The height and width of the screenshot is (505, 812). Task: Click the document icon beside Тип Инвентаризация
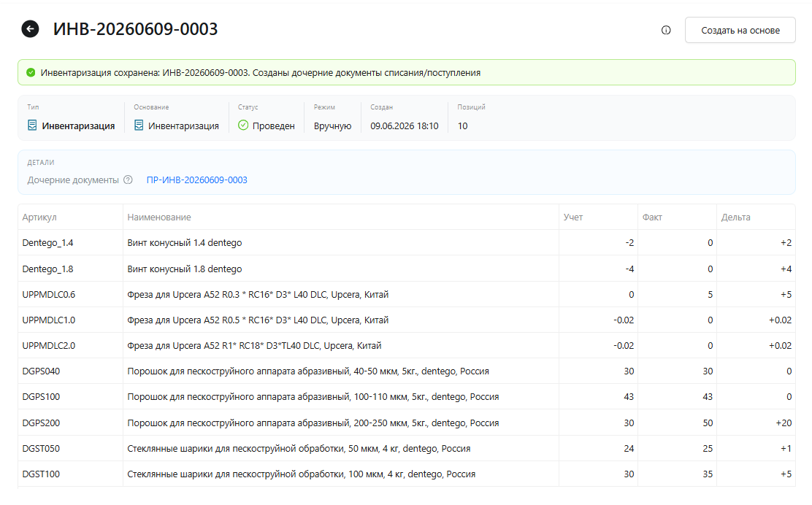tap(32, 126)
